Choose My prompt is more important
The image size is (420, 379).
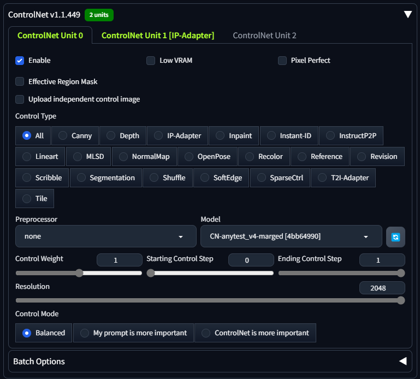(133, 333)
